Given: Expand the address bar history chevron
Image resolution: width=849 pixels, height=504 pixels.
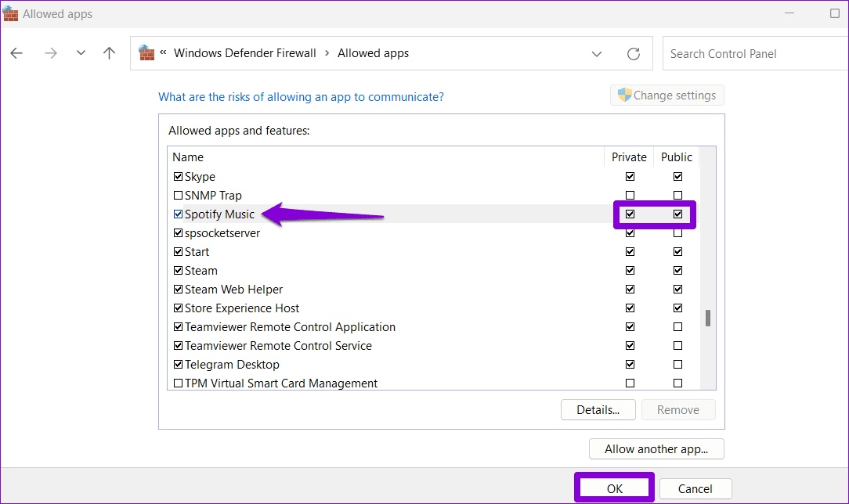Looking at the screenshot, I should click(x=597, y=54).
